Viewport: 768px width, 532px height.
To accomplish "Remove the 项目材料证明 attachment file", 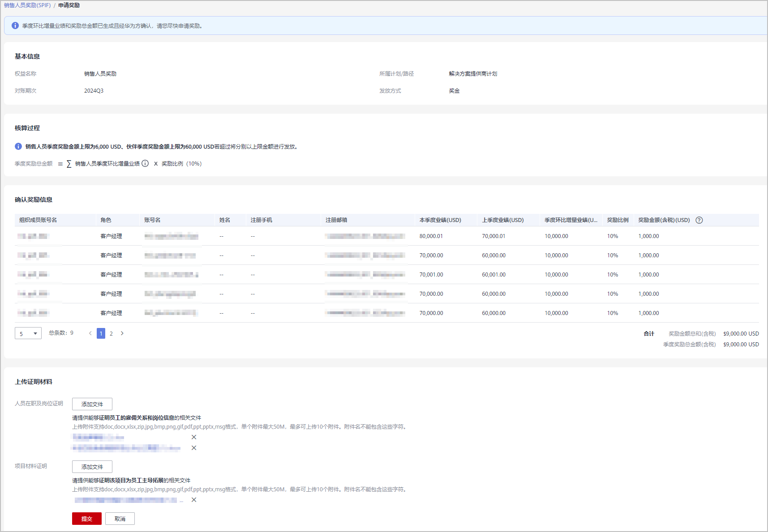I will click(194, 500).
